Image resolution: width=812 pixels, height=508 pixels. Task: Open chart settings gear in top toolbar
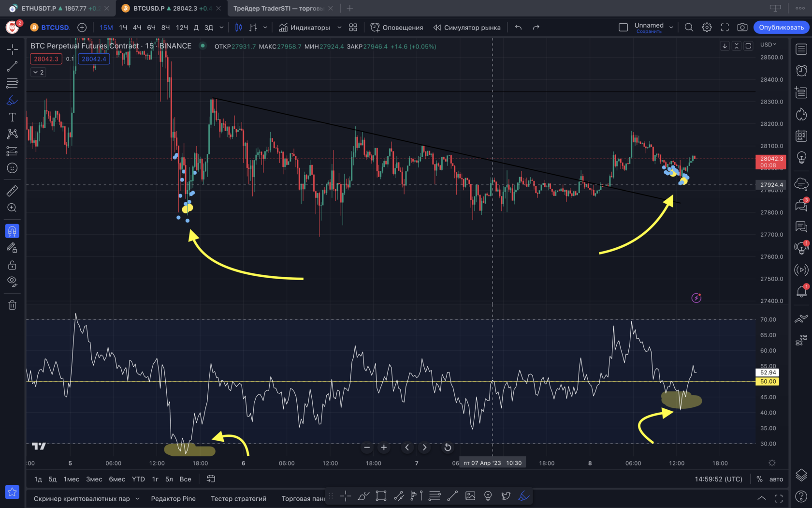[707, 28]
